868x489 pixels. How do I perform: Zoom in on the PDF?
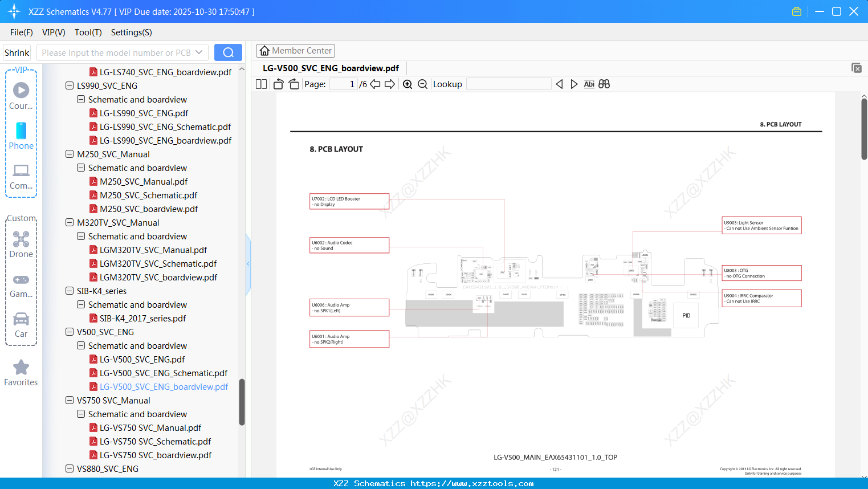pos(407,84)
